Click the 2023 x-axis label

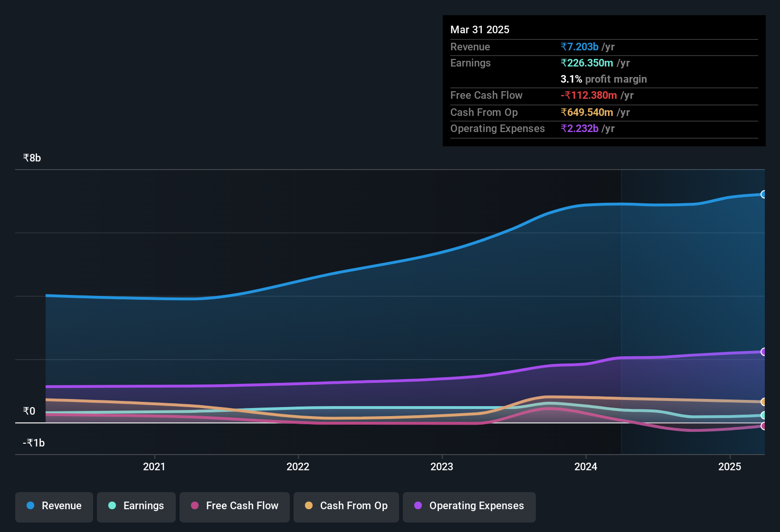(x=442, y=466)
